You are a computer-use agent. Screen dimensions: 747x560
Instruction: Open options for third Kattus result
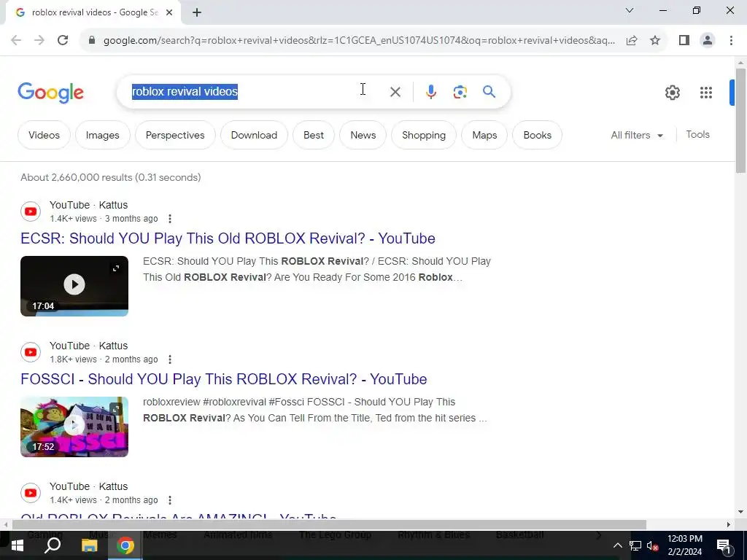[x=169, y=500]
